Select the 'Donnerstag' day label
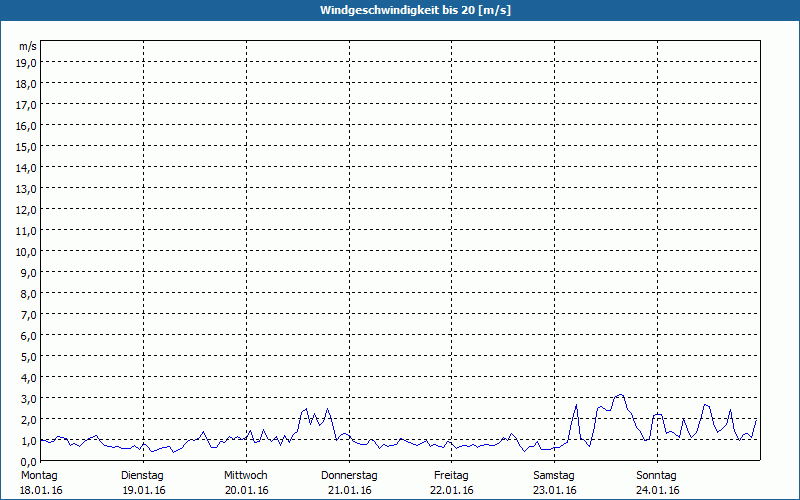 pyautogui.click(x=349, y=476)
